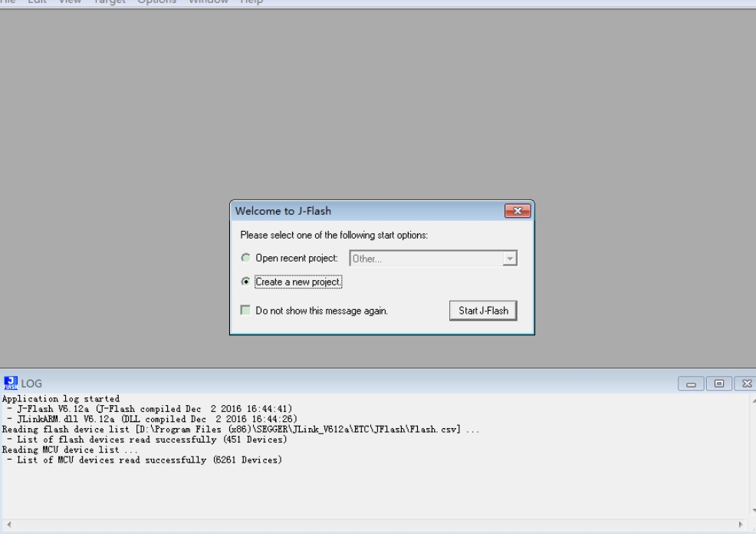Maximize the LOG window
The width and height of the screenshot is (756, 534).
pos(719,384)
